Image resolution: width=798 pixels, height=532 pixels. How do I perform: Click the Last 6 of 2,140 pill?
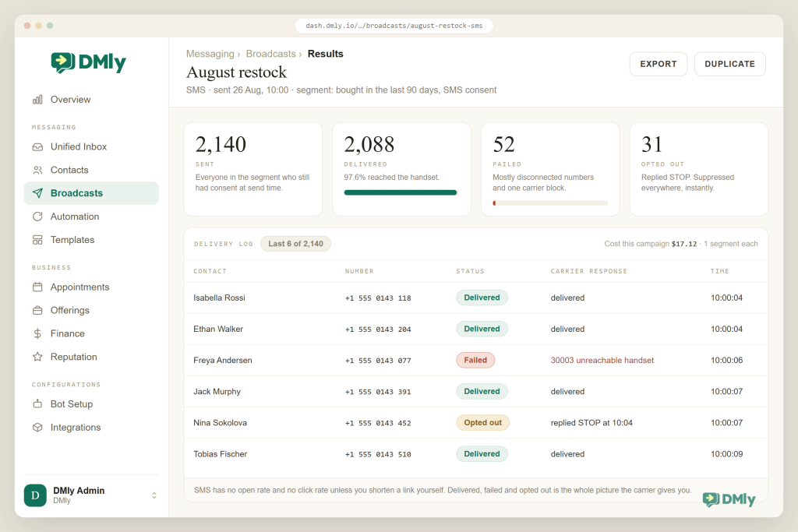295,244
